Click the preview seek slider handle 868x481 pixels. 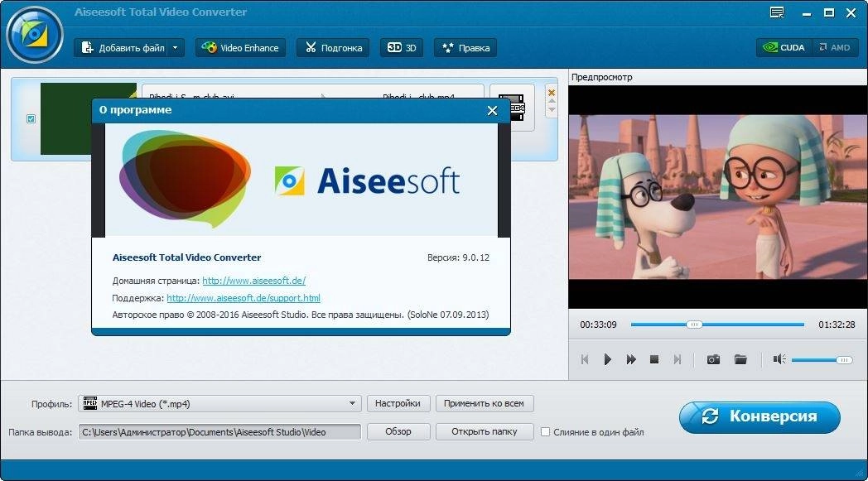click(x=693, y=325)
